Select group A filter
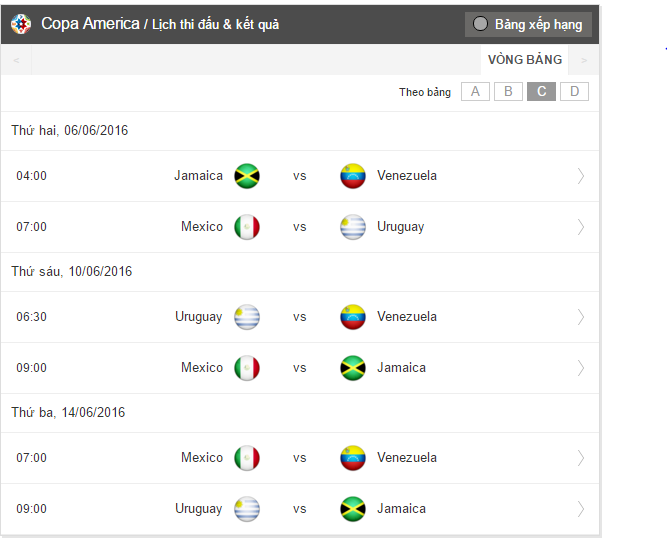Screen dimensions: 667x543 pos(475,92)
